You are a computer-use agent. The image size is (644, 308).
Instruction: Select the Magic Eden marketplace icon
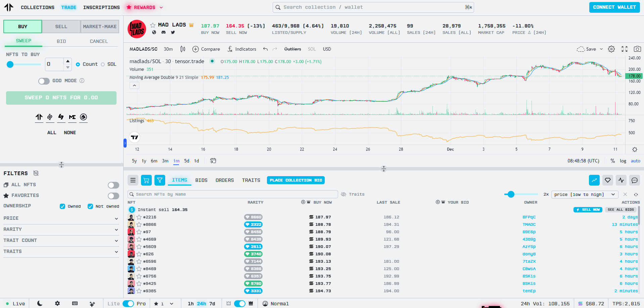pyautogui.click(x=72, y=117)
